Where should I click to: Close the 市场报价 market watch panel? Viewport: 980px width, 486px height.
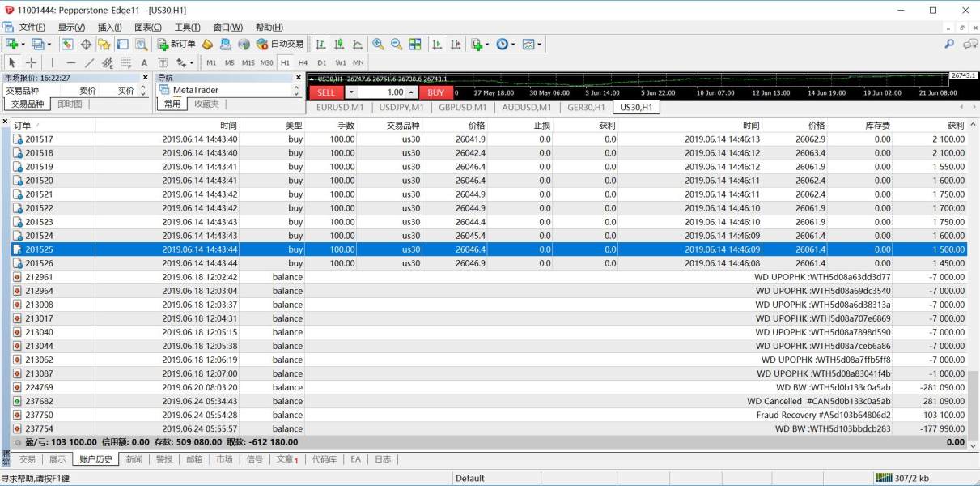146,78
